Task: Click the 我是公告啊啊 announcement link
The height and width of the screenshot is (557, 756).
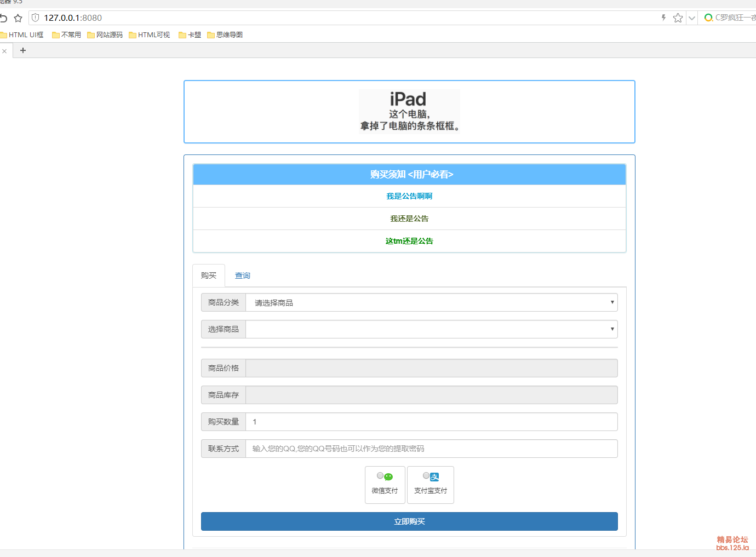Action: (409, 196)
